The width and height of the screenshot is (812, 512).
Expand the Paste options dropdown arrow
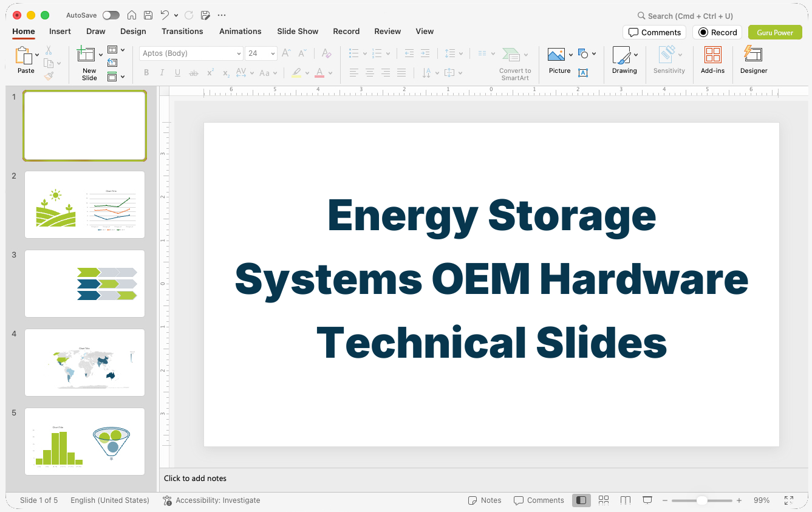[x=37, y=55]
